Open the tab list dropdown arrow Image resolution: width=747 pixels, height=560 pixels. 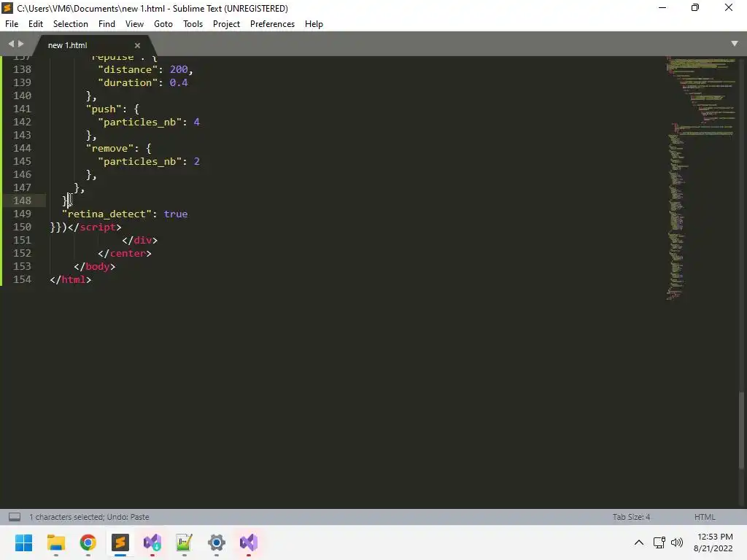[735, 43]
